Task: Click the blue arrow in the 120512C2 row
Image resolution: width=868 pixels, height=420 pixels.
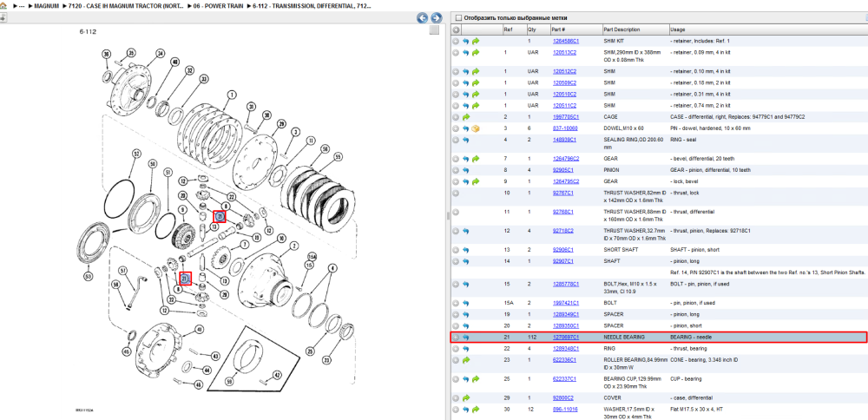Action: point(465,71)
